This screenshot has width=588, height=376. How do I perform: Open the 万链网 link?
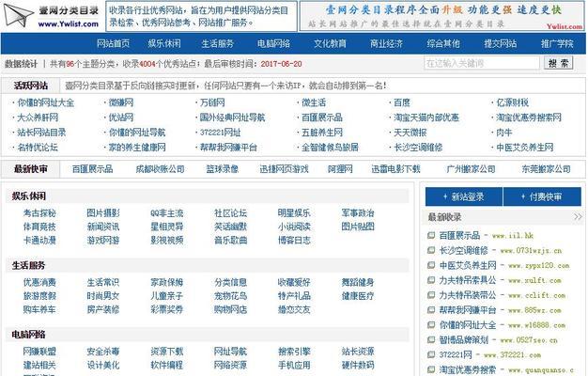point(212,102)
